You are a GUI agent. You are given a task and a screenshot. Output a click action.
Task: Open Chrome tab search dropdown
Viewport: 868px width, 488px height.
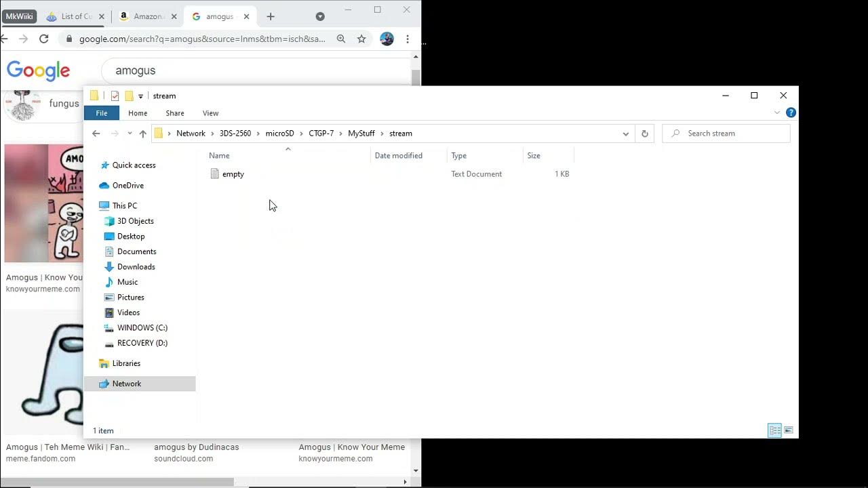pos(320,16)
